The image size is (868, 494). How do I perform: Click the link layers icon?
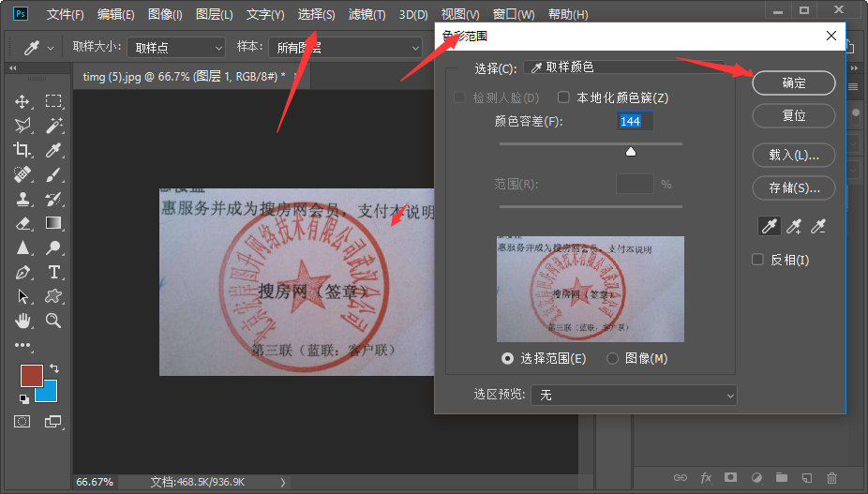[x=681, y=477]
